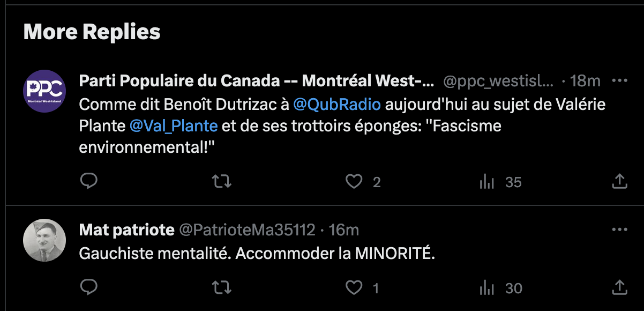Retweet the PPC Montréal West-Island post
Image resolution: width=644 pixels, height=311 pixels.
pos(222,182)
